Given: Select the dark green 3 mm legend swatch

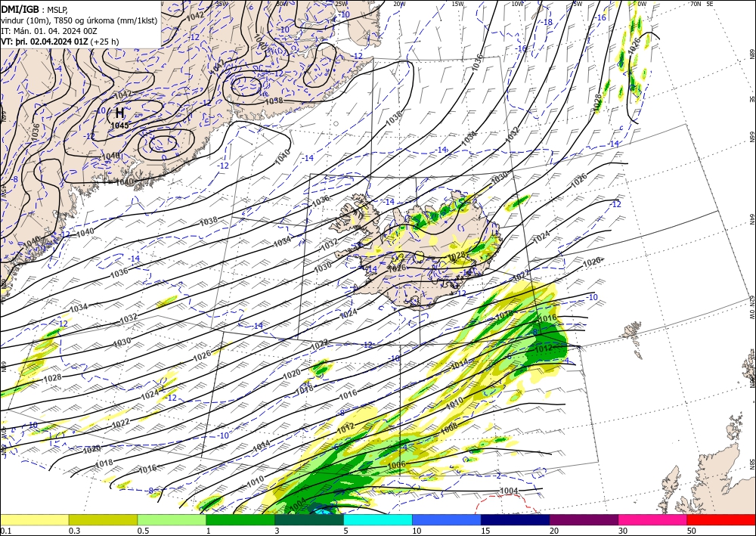Looking at the screenshot, I should (309, 519).
